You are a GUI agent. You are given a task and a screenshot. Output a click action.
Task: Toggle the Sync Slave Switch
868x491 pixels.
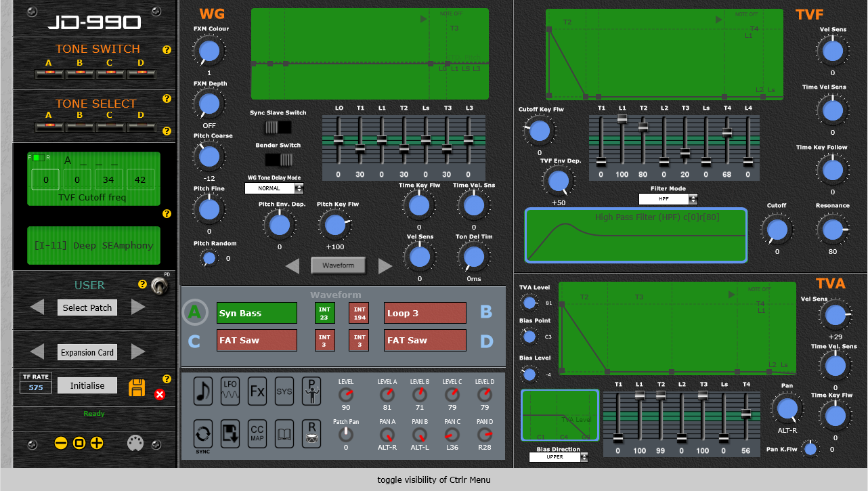[278, 127]
